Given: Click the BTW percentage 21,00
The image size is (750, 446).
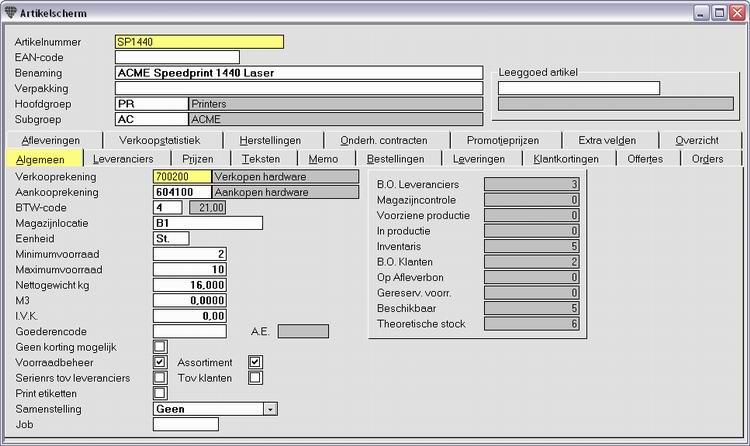Looking at the screenshot, I should [208, 208].
